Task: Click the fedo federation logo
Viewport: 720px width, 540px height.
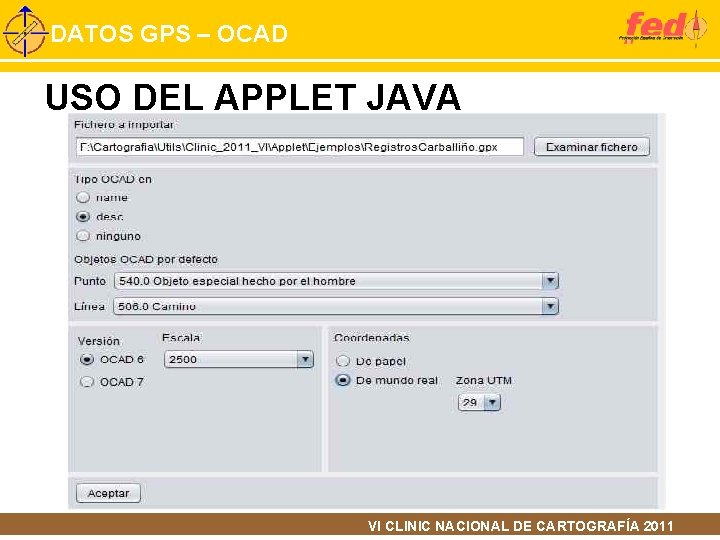Action: click(663, 28)
